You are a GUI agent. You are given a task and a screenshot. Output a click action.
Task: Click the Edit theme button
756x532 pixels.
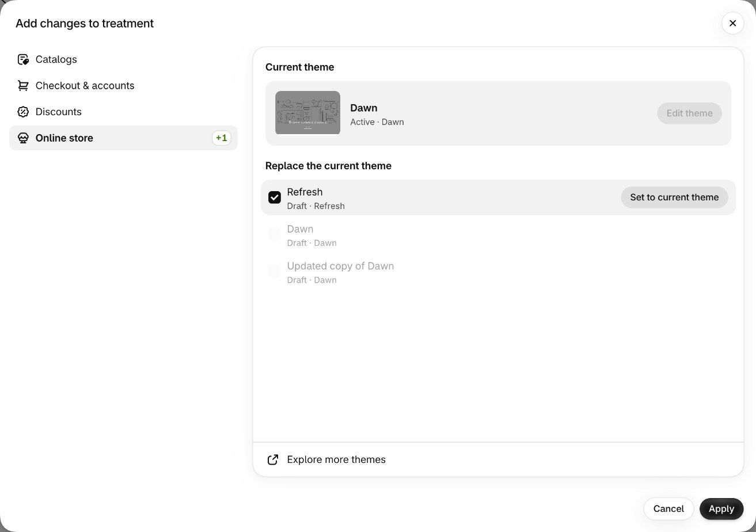pyautogui.click(x=689, y=113)
